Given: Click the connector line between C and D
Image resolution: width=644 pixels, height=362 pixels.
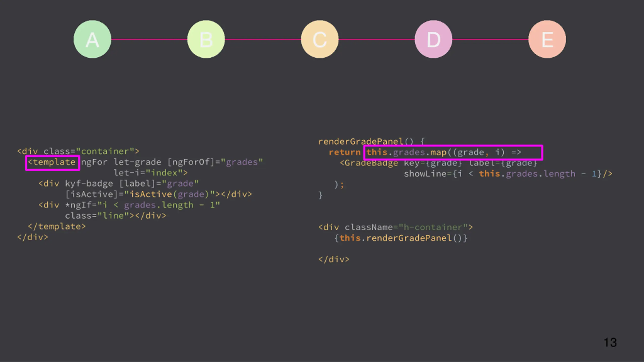Looking at the screenshot, I should click(377, 39).
